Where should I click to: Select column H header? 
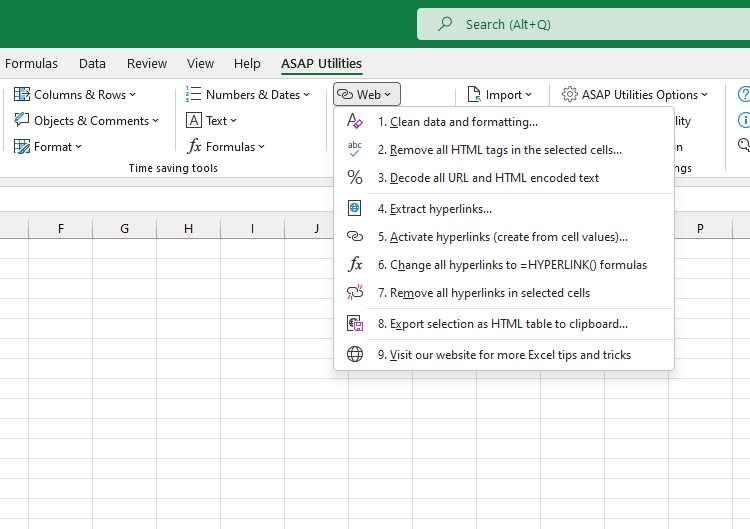[x=188, y=229]
